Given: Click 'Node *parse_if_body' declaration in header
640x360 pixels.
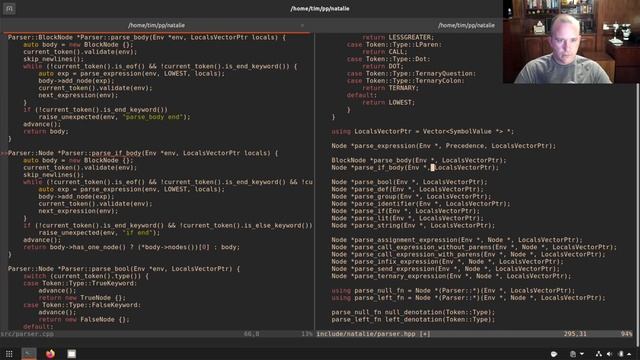Looking at the screenshot, I should point(415,168).
